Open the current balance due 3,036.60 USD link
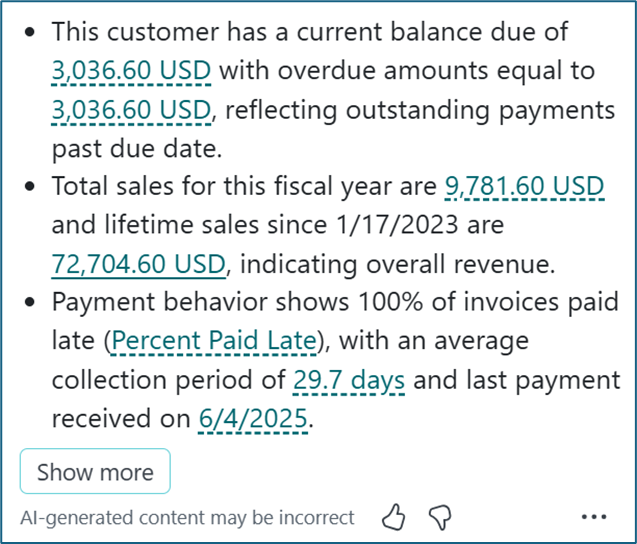The height and width of the screenshot is (544, 637). pos(132,71)
